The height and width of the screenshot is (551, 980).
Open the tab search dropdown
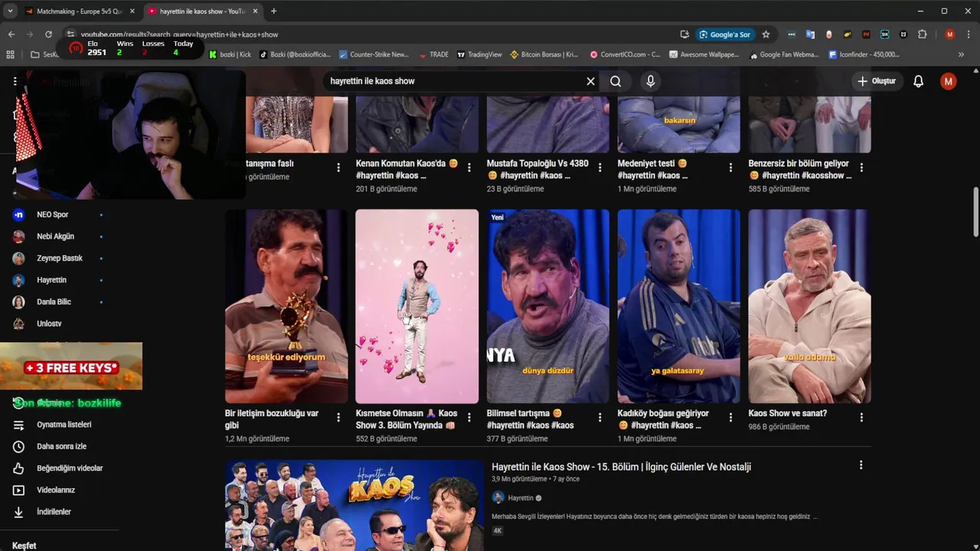click(x=10, y=11)
